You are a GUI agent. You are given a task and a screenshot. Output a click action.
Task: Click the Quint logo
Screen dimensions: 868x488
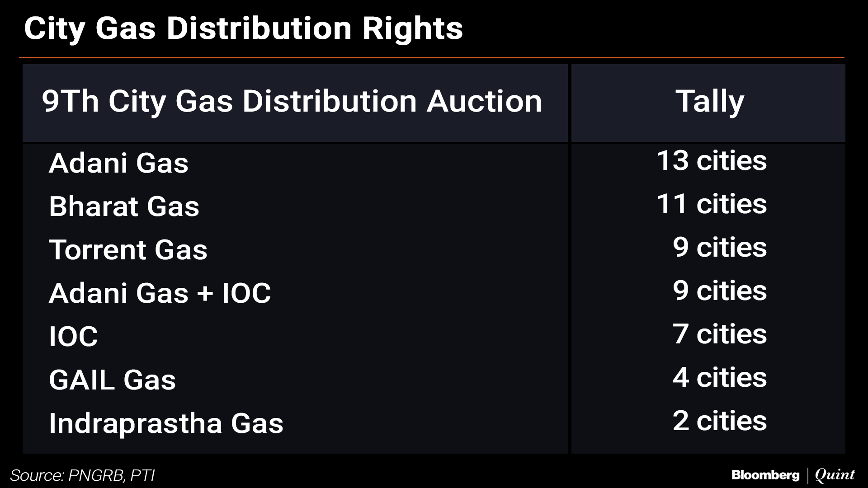(x=835, y=475)
